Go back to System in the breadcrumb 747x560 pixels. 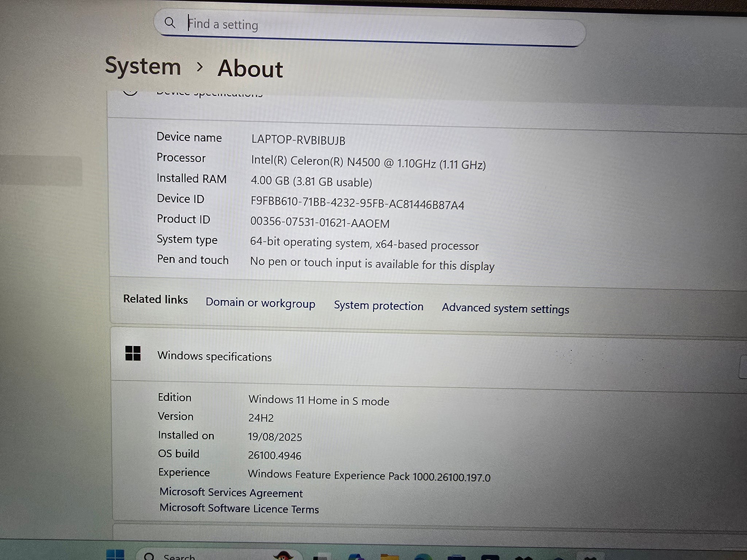tap(143, 66)
